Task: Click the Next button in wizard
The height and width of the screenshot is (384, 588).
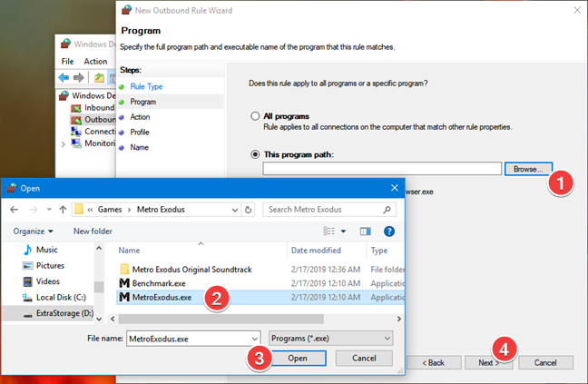Action: (x=488, y=362)
